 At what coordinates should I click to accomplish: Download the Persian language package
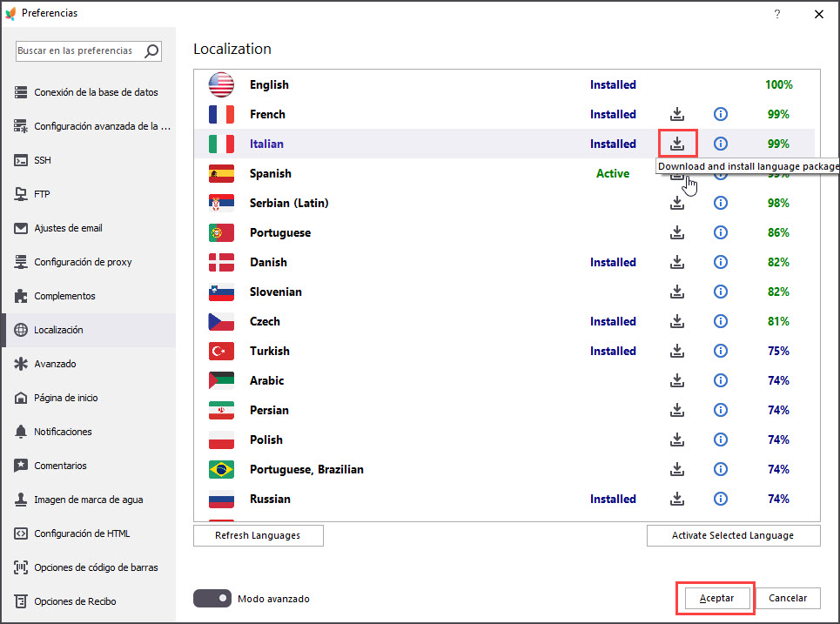pyautogui.click(x=677, y=410)
